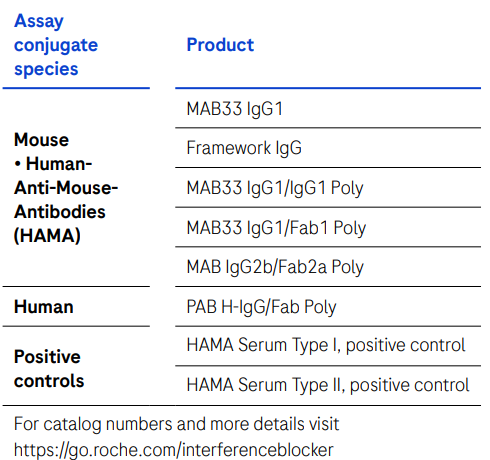Click the word conjugate in header
This screenshot has width=490, height=460.
click(x=56, y=45)
